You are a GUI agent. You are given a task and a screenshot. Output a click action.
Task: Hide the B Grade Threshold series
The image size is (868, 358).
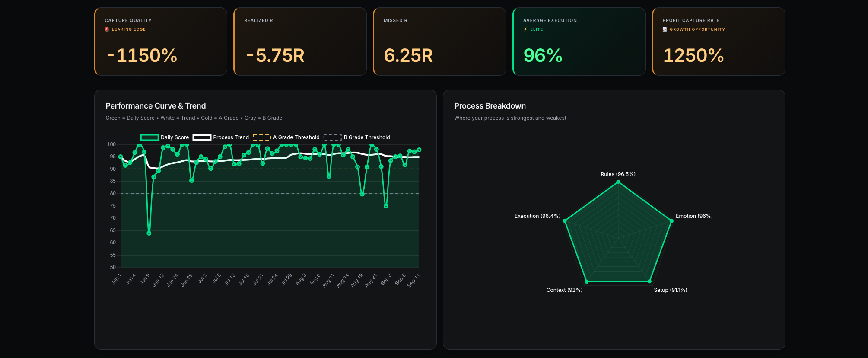click(x=357, y=137)
